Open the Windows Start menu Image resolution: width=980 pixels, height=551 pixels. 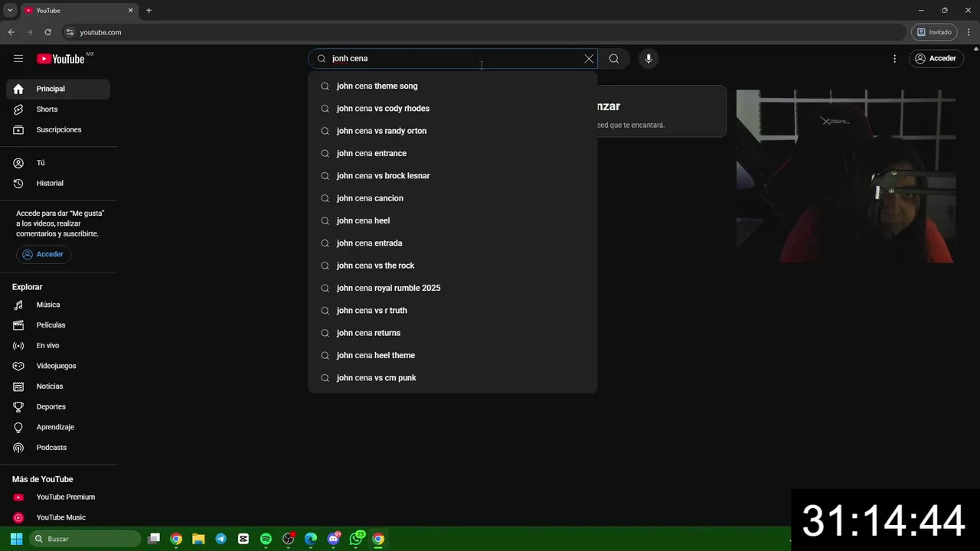coord(17,539)
